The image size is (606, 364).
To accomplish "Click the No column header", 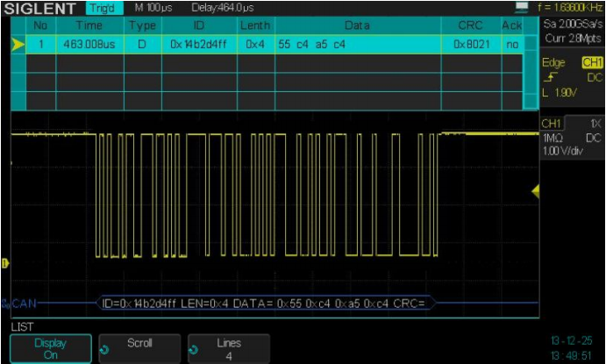I will [x=40, y=25].
